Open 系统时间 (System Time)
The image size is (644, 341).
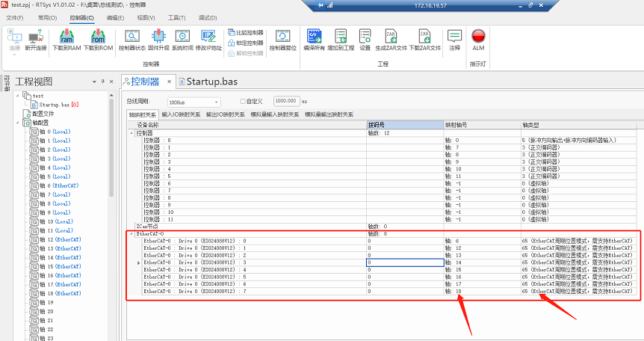(x=182, y=40)
